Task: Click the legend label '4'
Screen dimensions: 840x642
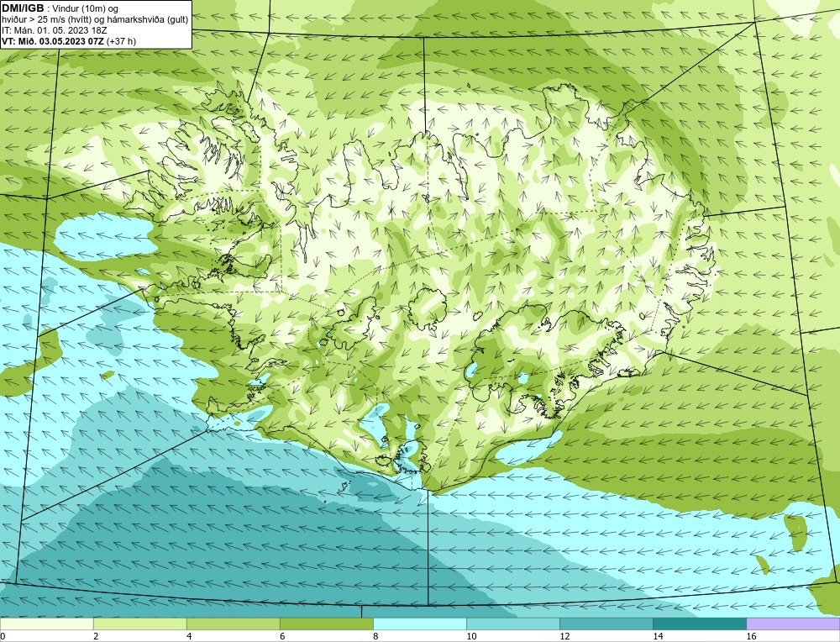Action: click(189, 636)
